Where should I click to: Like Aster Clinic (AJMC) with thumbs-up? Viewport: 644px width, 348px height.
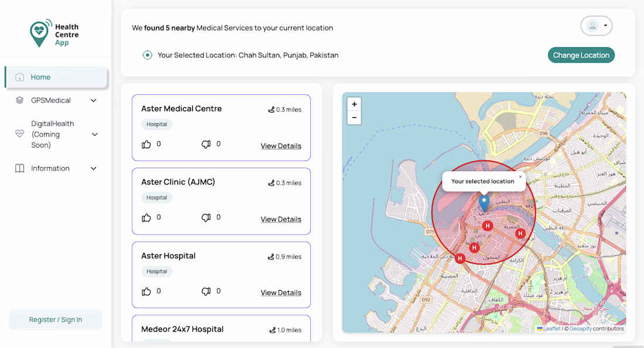pyautogui.click(x=146, y=217)
